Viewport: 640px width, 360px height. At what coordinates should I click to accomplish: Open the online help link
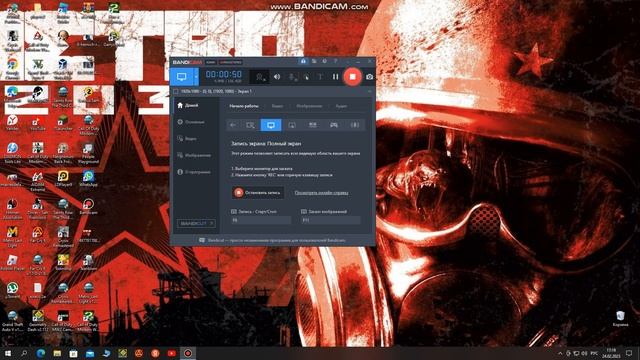[x=321, y=193]
